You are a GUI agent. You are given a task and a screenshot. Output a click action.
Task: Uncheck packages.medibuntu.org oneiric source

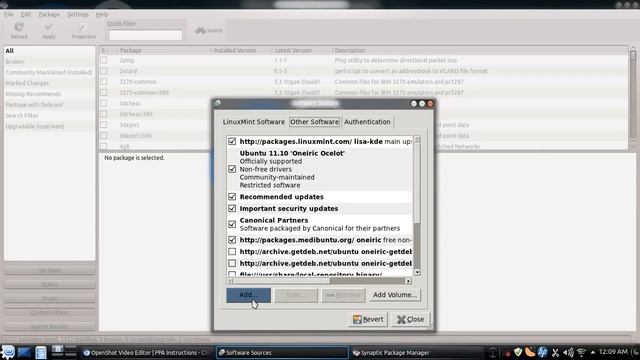pyautogui.click(x=232, y=240)
